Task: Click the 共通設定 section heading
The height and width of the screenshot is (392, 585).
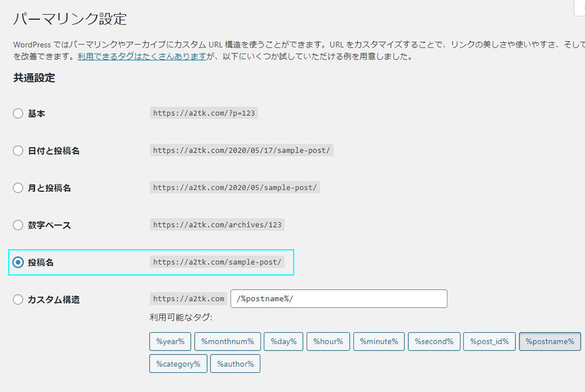Action: pos(35,78)
